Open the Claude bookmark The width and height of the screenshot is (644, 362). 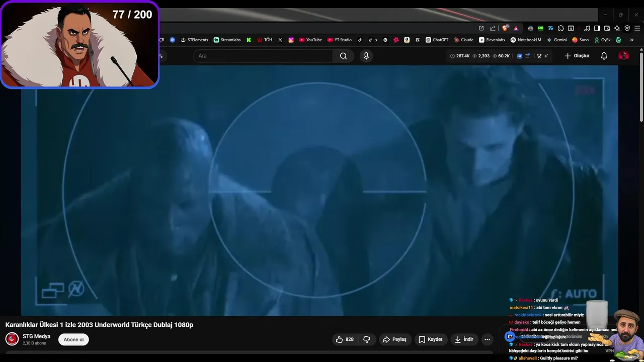click(x=464, y=40)
